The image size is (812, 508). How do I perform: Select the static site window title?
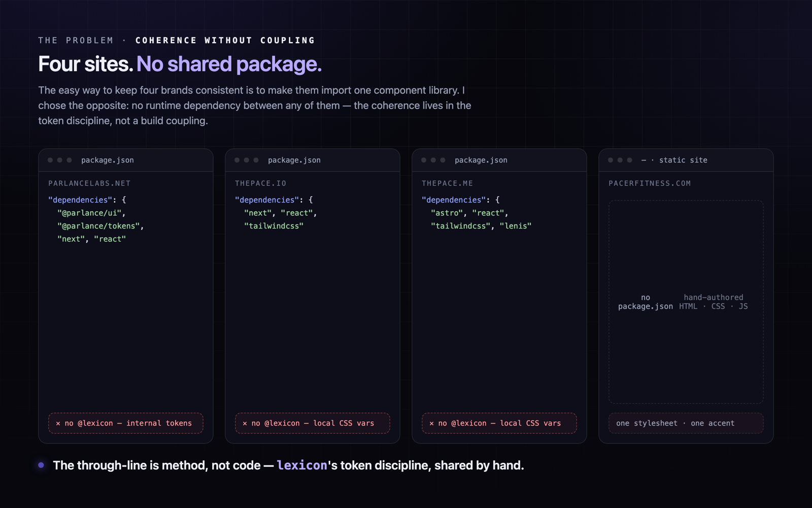click(x=674, y=160)
